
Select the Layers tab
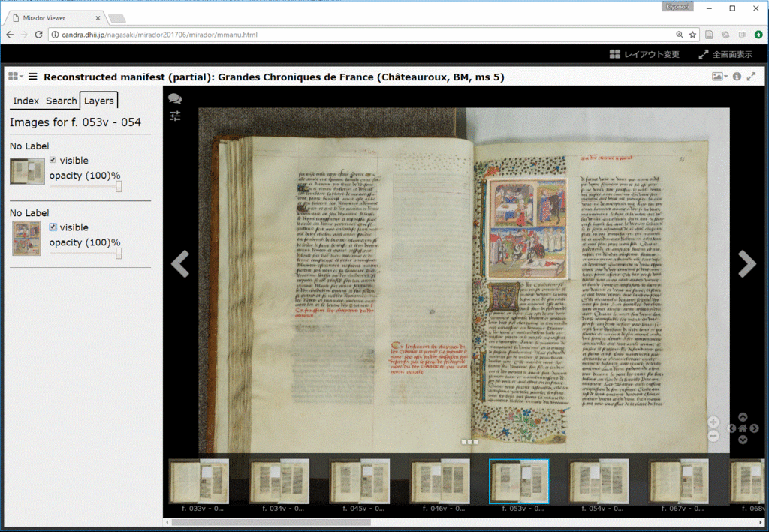click(98, 101)
